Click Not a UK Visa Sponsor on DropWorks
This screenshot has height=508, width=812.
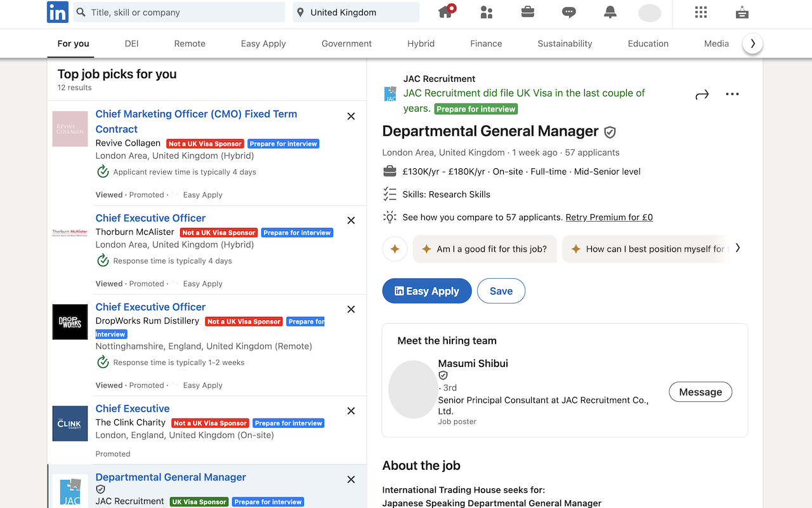coord(244,321)
